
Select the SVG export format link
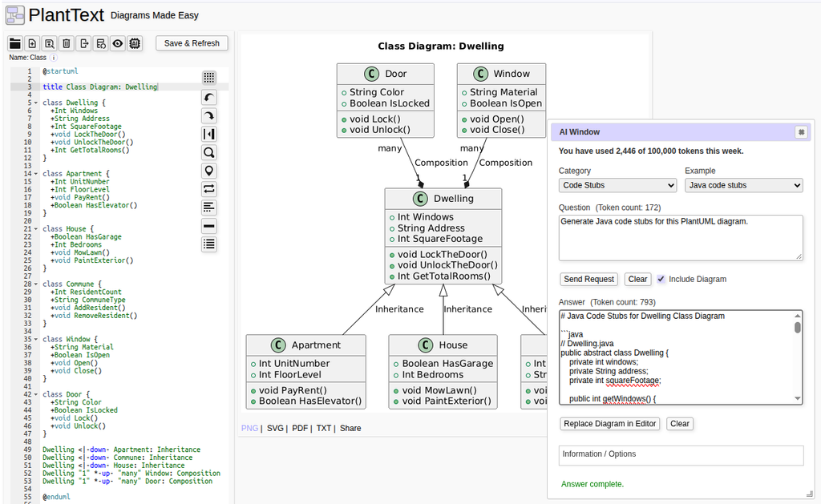(x=275, y=428)
